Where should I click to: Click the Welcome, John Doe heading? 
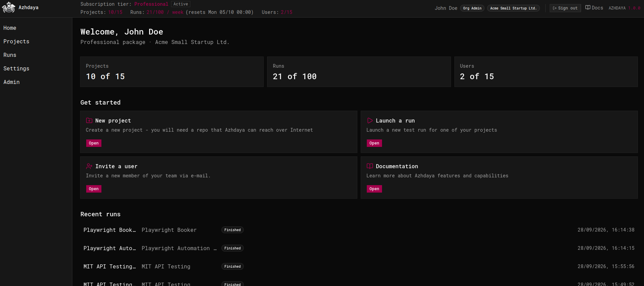(x=122, y=32)
